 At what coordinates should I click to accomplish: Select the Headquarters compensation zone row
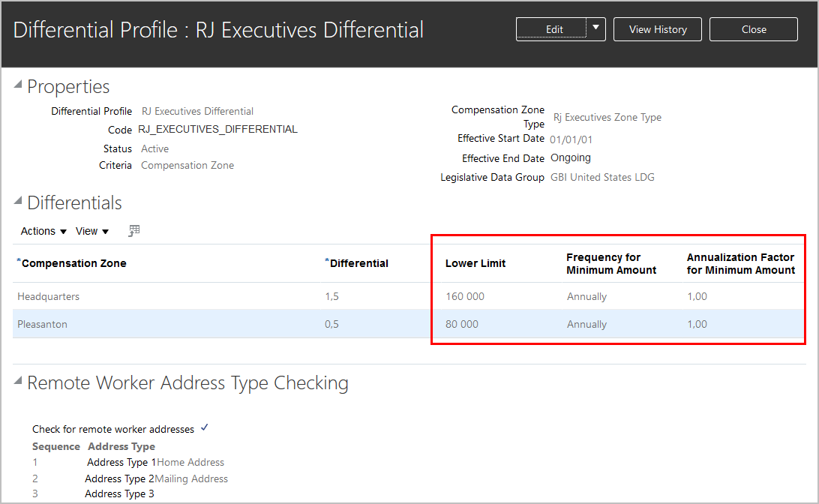[49, 296]
